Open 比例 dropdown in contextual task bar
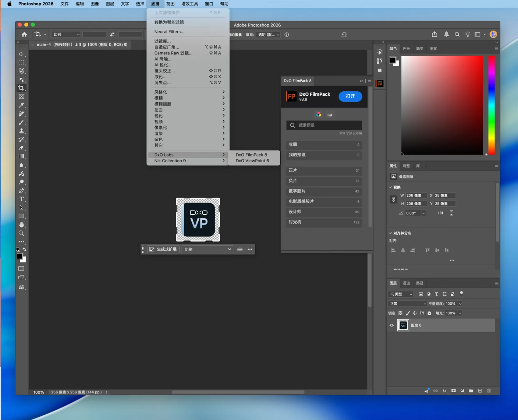Viewport: 518px width, 420px height. [x=208, y=249]
